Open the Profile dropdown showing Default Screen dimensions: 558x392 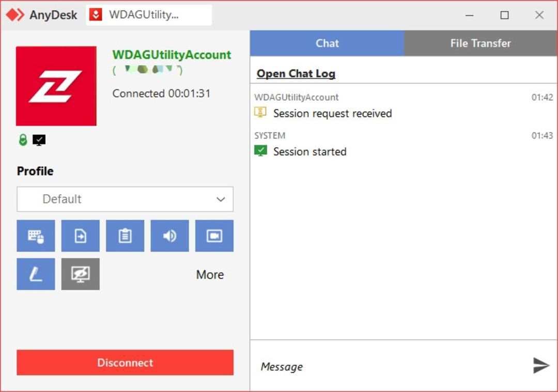[125, 199]
